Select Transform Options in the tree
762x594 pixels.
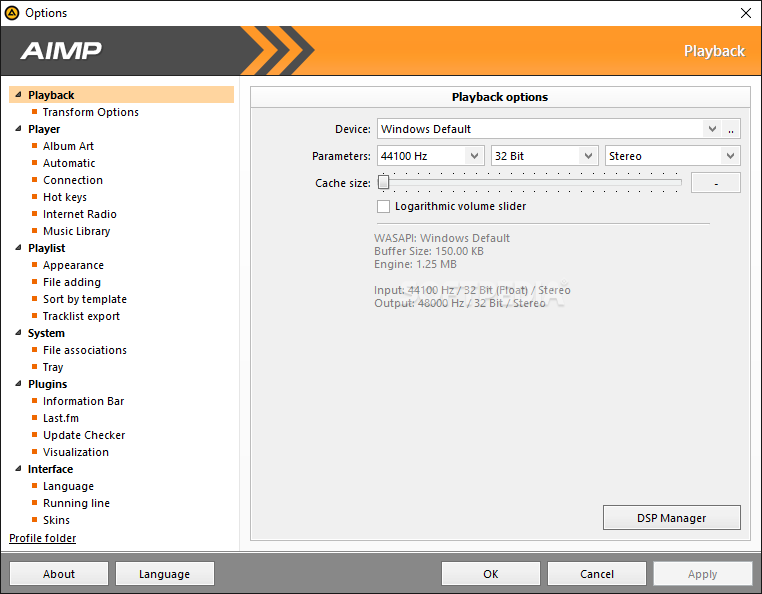coord(91,112)
